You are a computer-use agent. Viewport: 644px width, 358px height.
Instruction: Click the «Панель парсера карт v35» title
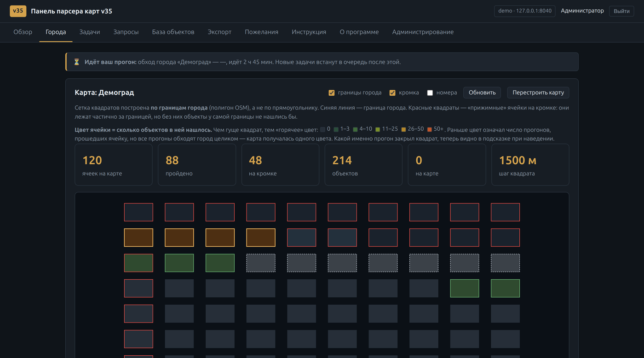pos(71,11)
